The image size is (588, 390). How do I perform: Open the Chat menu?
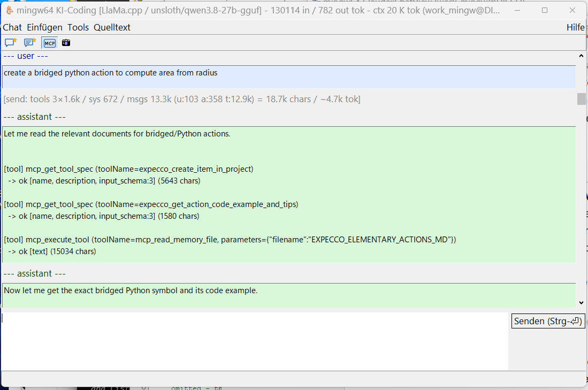pos(12,27)
